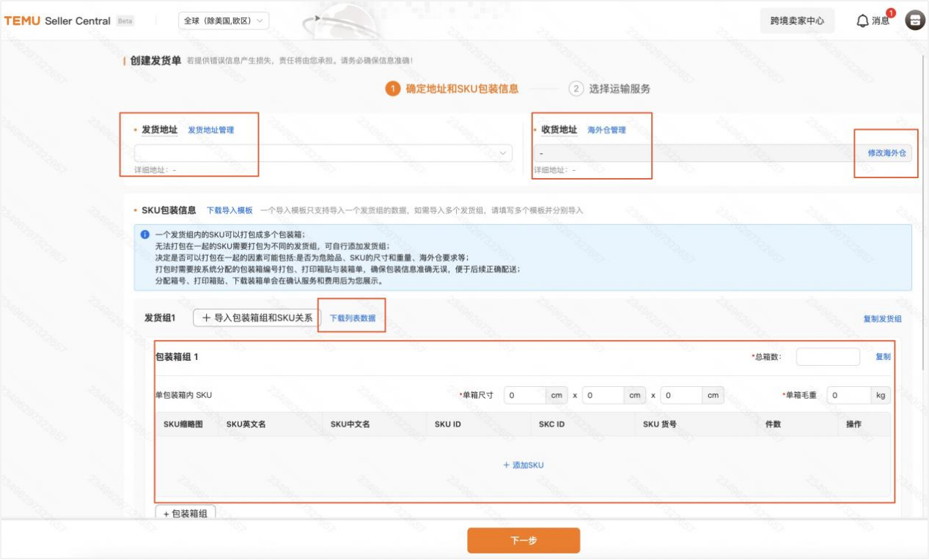Click + 包装箱组 button
Image resolution: width=929 pixels, height=560 pixels.
point(185,513)
